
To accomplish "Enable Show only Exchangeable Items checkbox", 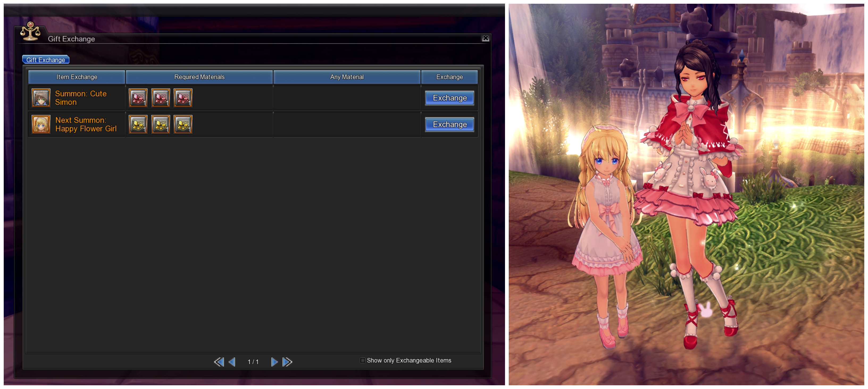I will pos(362,360).
